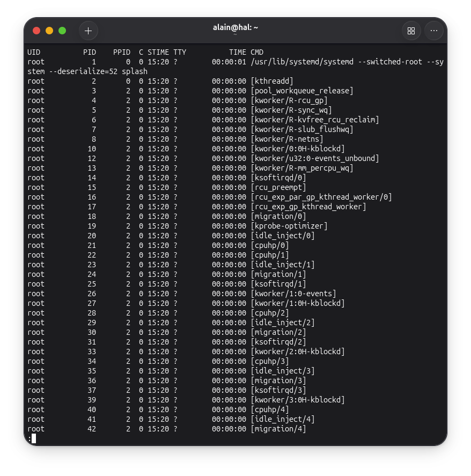Click the [pool_workqueue_release] process entry
471x476 pixels.
pos(302,91)
